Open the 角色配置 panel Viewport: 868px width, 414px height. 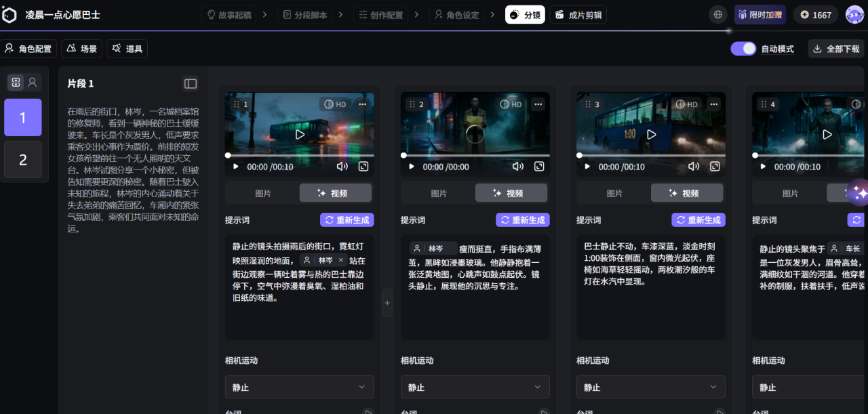pyautogui.click(x=27, y=48)
